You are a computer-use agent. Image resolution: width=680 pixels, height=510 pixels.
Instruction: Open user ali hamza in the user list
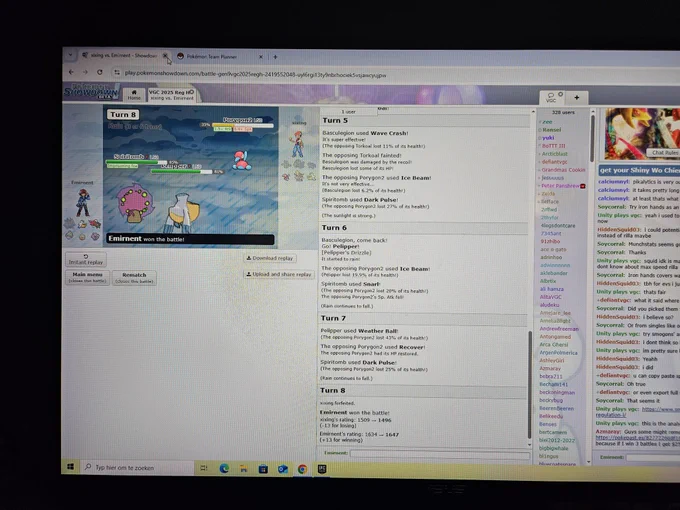pyautogui.click(x=552, y=289)
